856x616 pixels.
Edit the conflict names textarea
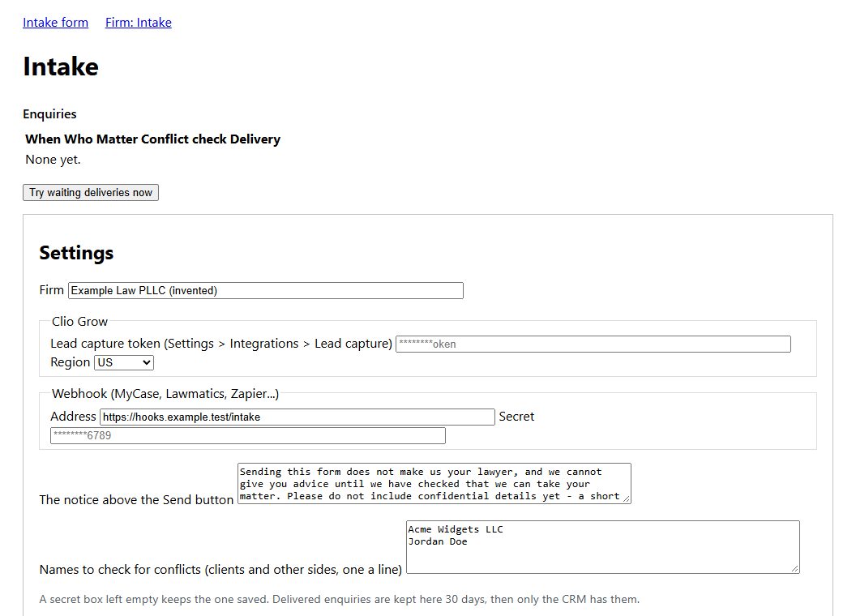coord(603,547)
